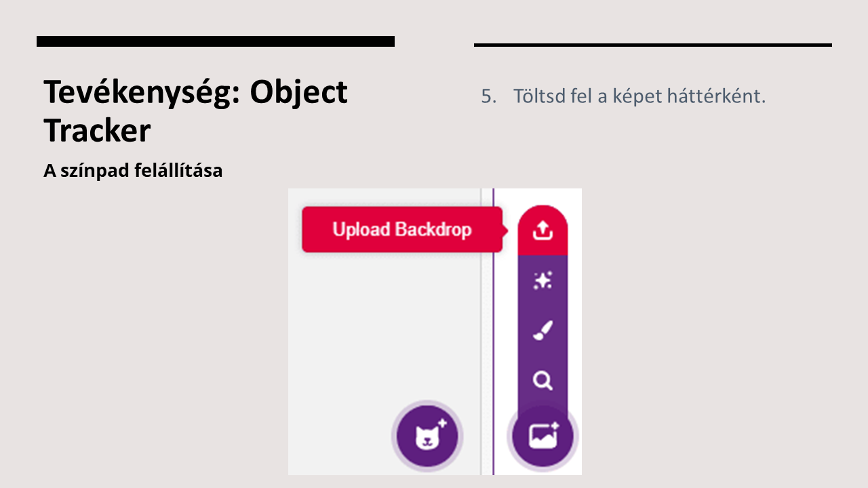Click the Upload Backdrop tooltip label
Viewport: 868px width, 488px height.
click(401, 230)
